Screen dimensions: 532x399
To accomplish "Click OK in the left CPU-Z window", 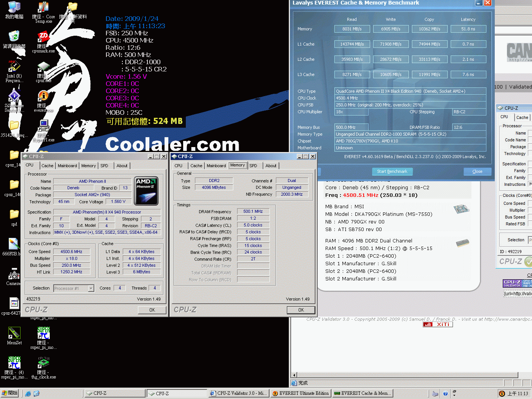I will point(152,310).
